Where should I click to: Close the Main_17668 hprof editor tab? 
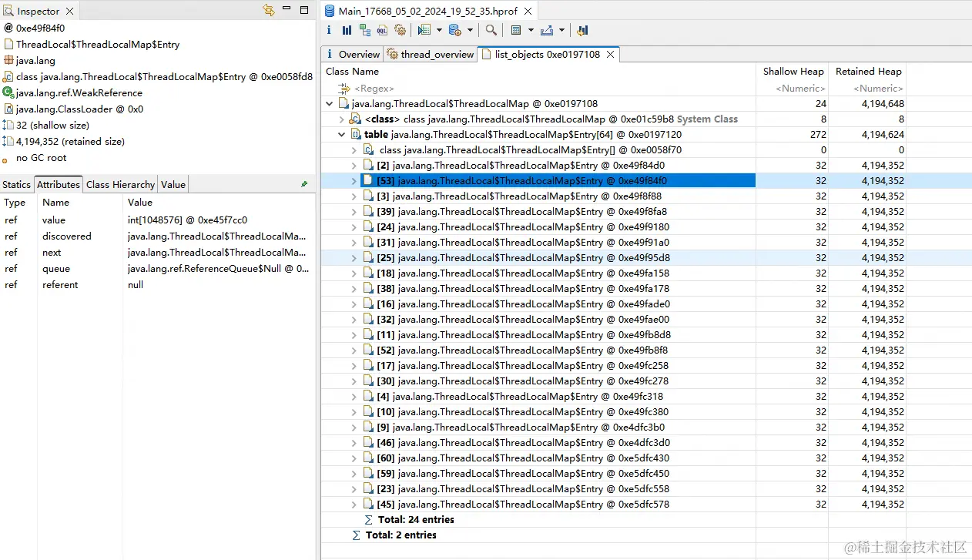coord(530,11)
